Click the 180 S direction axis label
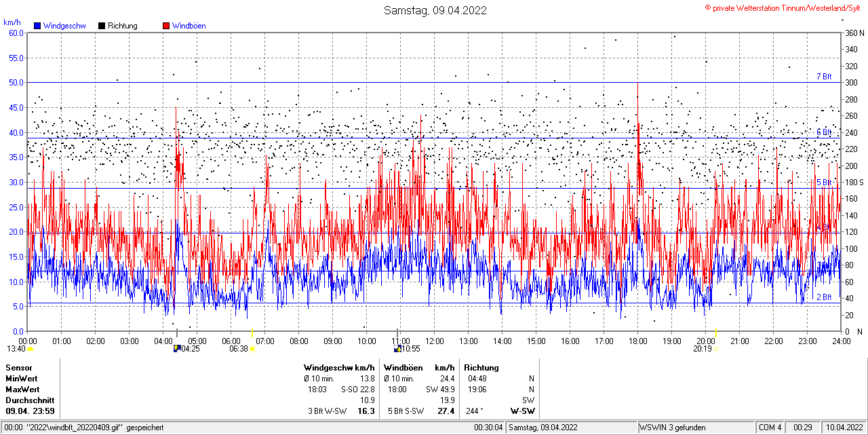 pyautogui.click(x=853, y=182)
